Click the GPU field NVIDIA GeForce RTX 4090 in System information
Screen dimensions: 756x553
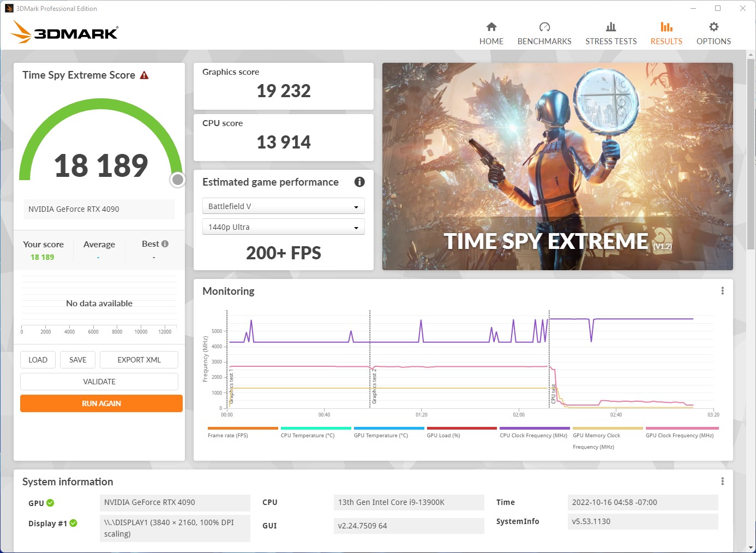coord(175,502)
